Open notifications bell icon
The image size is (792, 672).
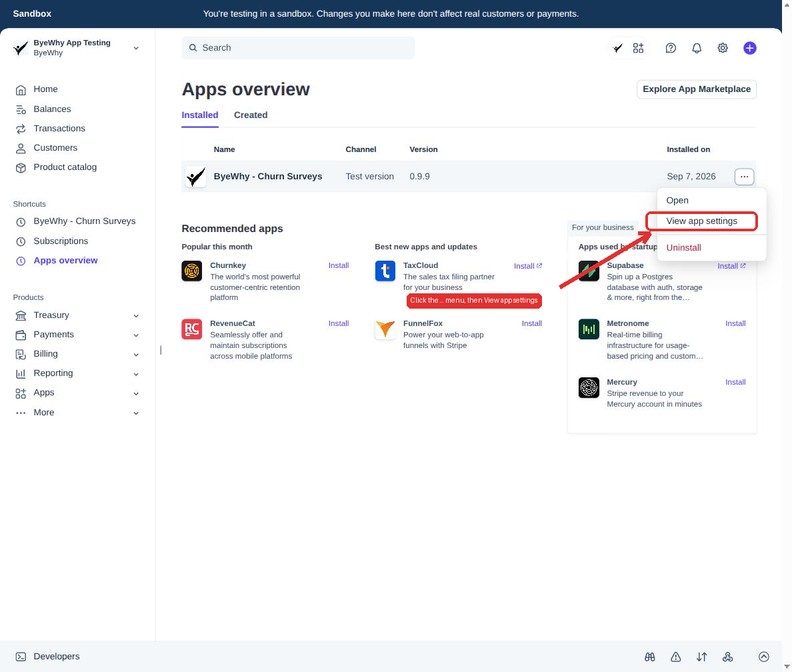coord(697,48)
